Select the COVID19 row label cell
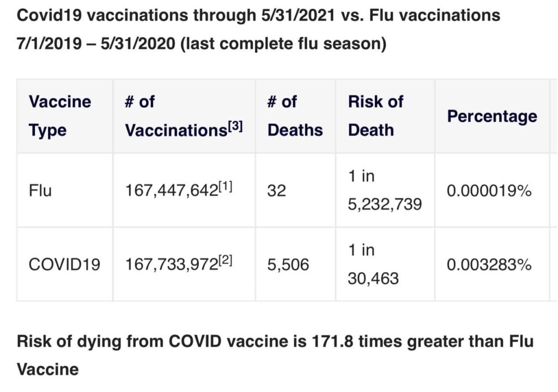 (x=64, y=265)
